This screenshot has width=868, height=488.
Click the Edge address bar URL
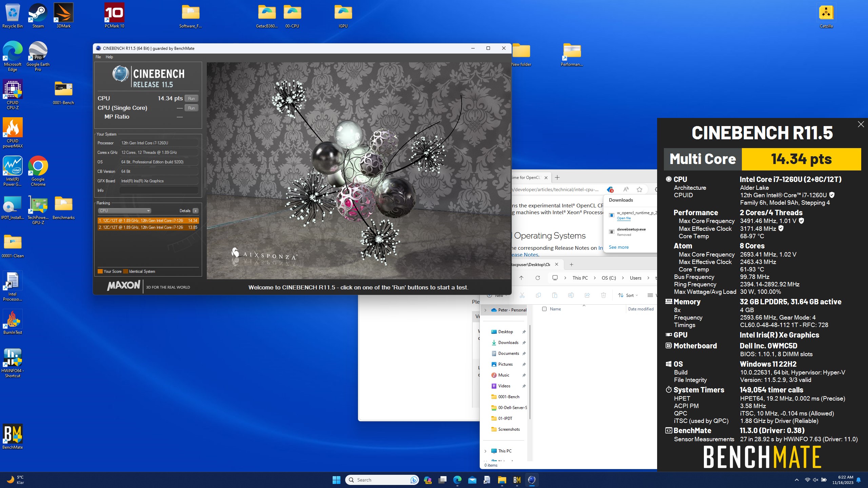pos(556,189)
